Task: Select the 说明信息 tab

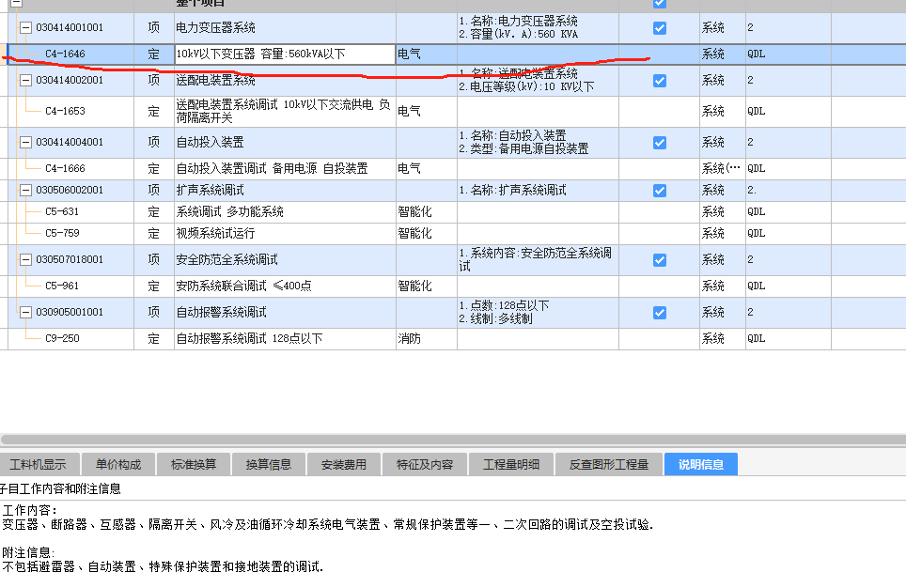Action: pos(701,464)
